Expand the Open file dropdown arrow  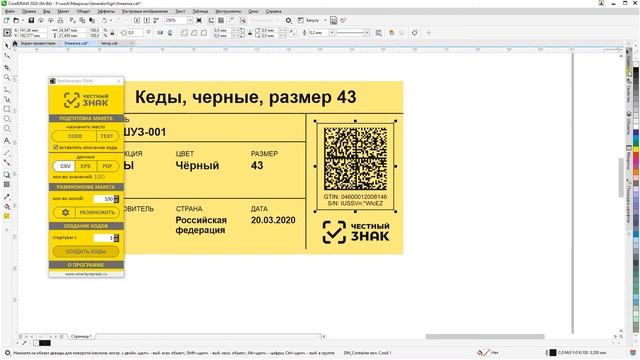pyautogui.click(x=22, y=20)
